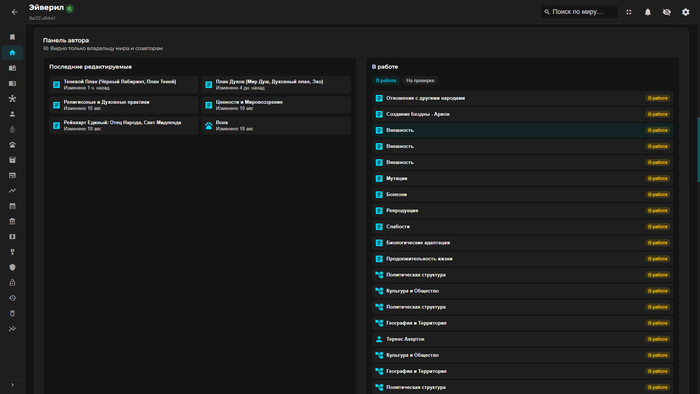The image size is (700, 394).
Task: Open the trophy sidebar icon
Action: (12, 252)
